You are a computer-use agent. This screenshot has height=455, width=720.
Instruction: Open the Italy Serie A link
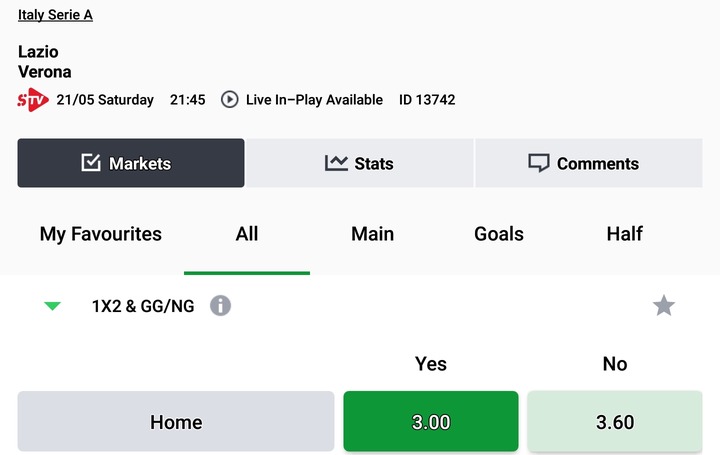coord(56,15)
